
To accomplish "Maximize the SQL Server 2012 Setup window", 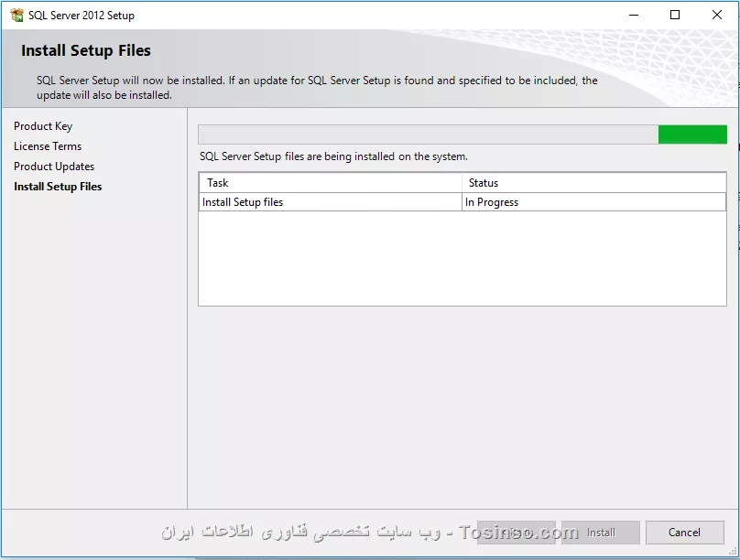I will (675, 15).
